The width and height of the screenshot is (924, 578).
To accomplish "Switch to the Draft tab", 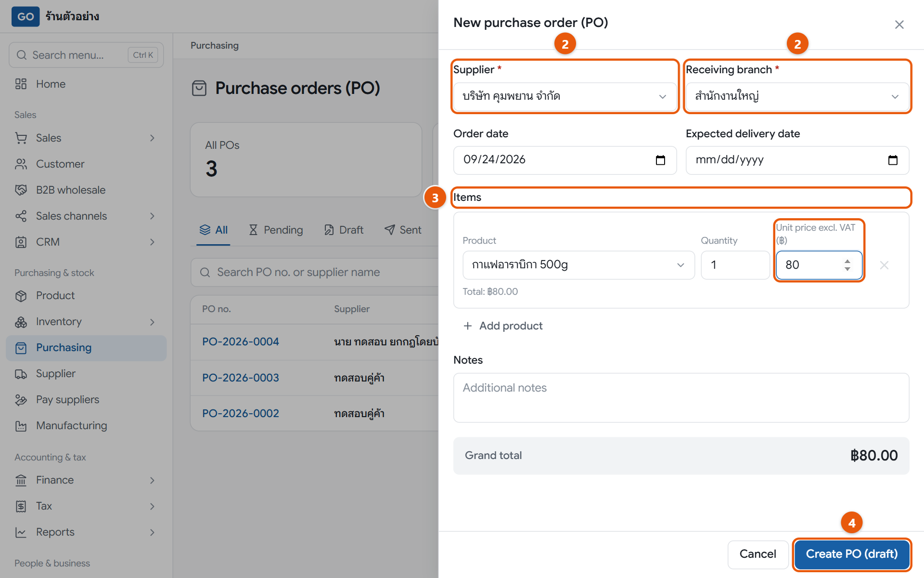I will click(x=344, y=230).
